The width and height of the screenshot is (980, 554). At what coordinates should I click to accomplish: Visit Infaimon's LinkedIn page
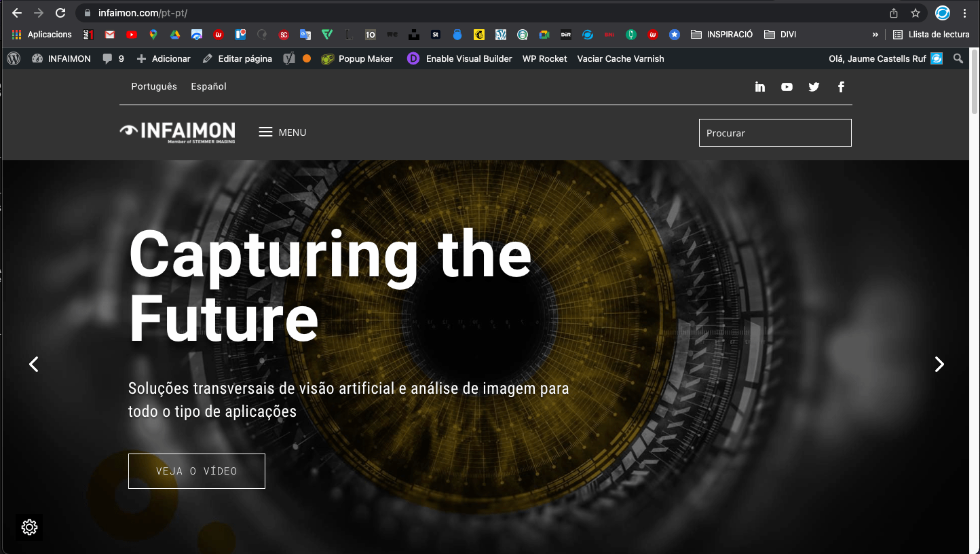coord(760,86)
